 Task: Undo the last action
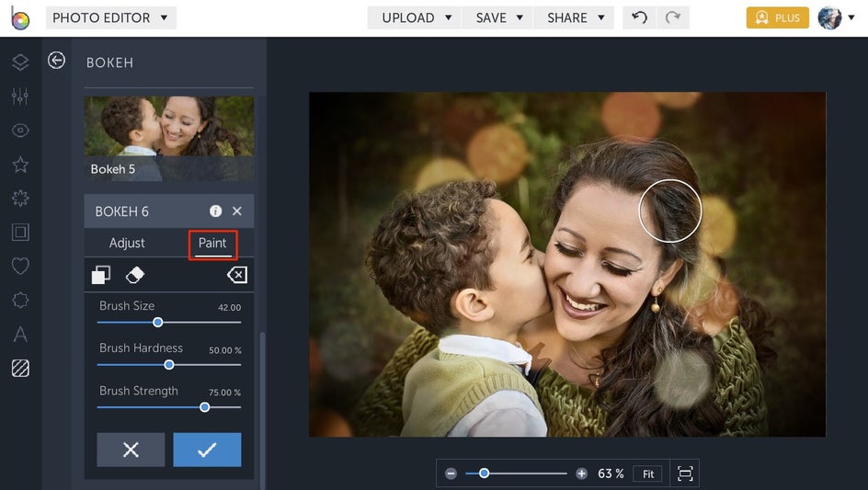tap(639, 17)
